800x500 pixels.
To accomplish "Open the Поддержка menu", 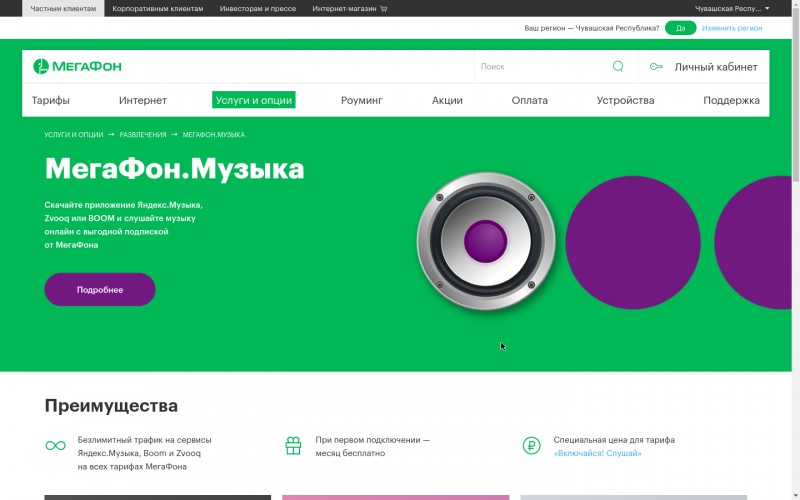I will click(731, 101).
